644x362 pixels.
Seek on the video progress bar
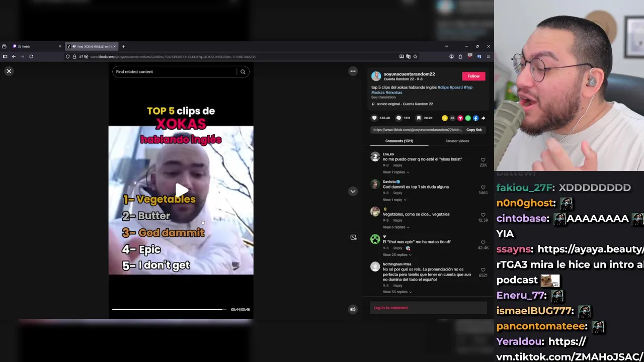coord(169,309)
